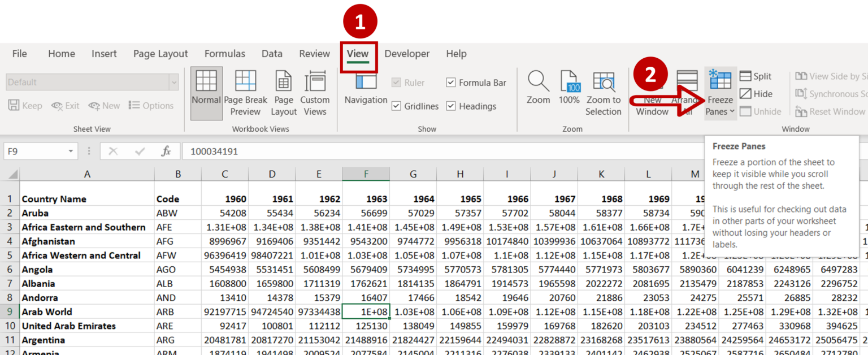Disable the Formula Bar display
This screenshot has height=355, width=868.
(451, 82)
